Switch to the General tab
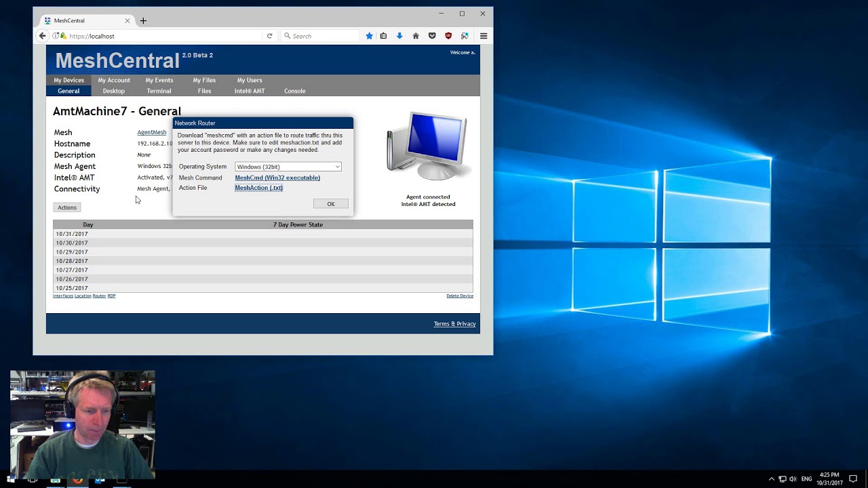 click(68, 91)
